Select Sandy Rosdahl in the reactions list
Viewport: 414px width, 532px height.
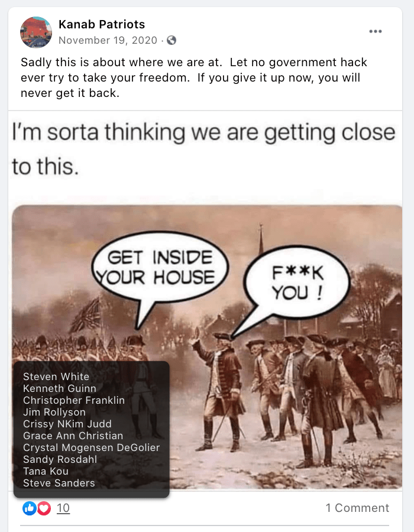tap(60, 459)
